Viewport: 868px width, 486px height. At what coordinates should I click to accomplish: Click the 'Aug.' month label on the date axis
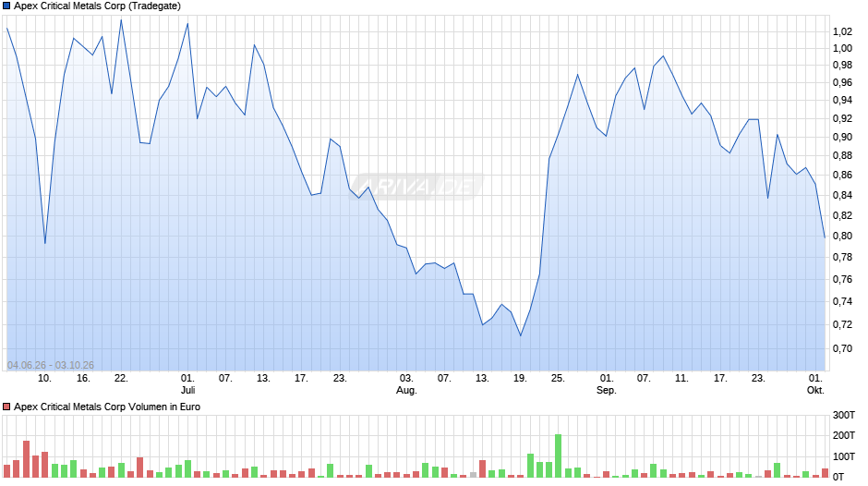(x=406, y=390)
